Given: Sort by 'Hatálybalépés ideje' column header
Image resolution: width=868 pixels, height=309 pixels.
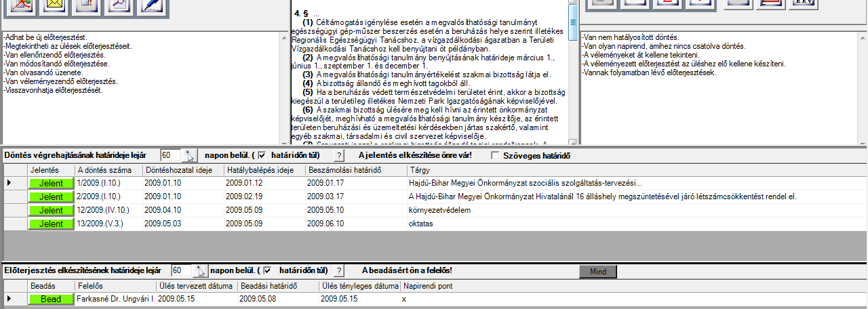Looking at the screenshot, I should click(x=264, y=169).
